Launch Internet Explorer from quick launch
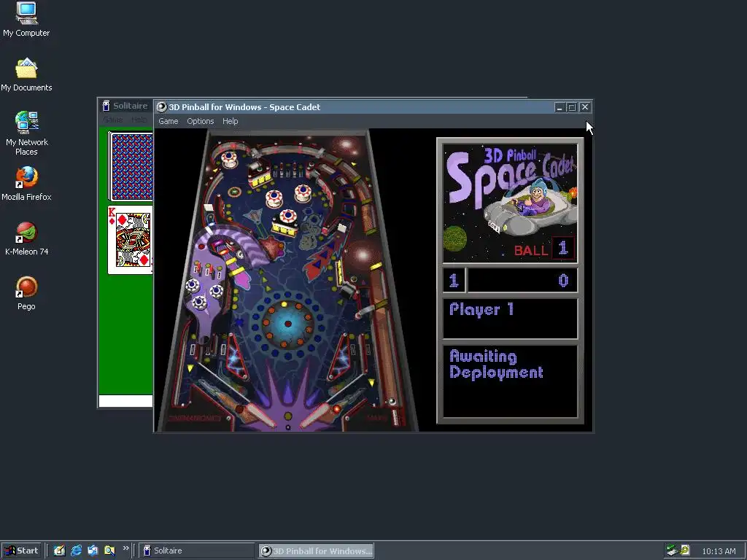 click(76, 551)
